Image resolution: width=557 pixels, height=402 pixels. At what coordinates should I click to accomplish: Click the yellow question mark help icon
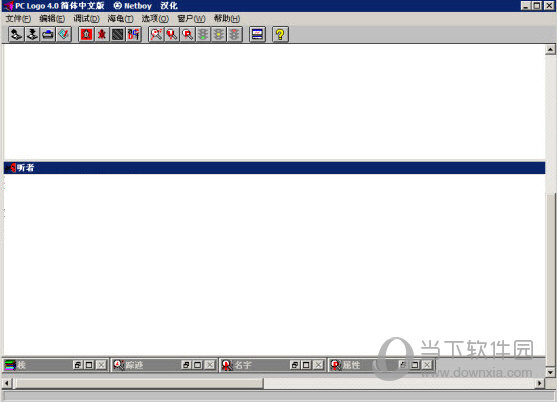[280, 34]
